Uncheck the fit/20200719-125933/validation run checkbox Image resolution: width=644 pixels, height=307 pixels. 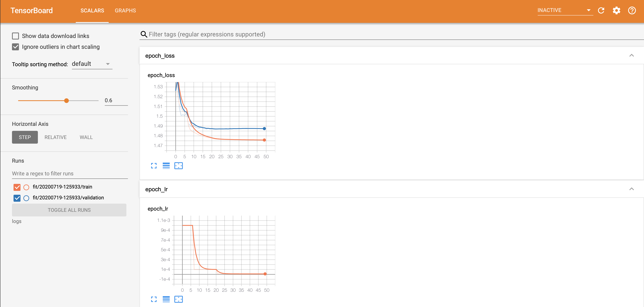click(x=17, y=198)
